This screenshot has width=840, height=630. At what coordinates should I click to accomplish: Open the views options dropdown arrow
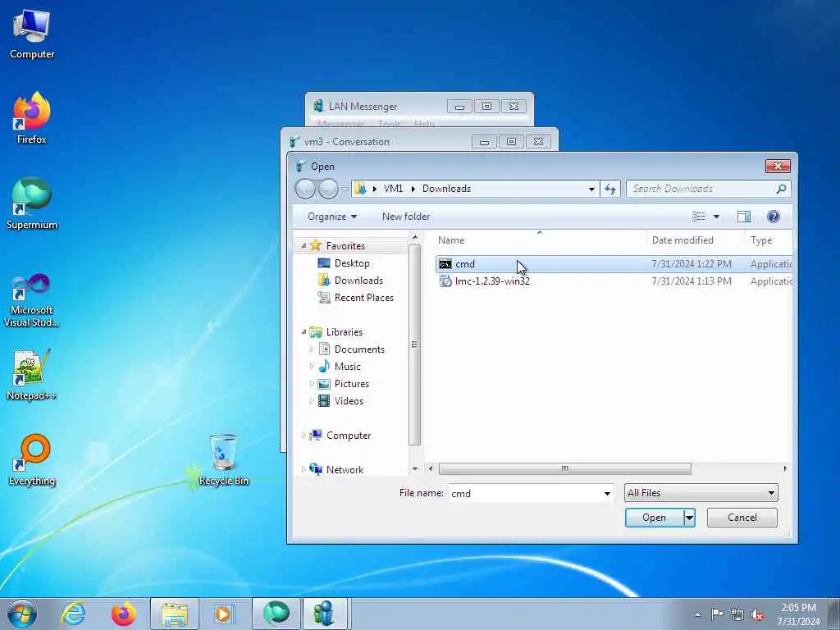716,217
